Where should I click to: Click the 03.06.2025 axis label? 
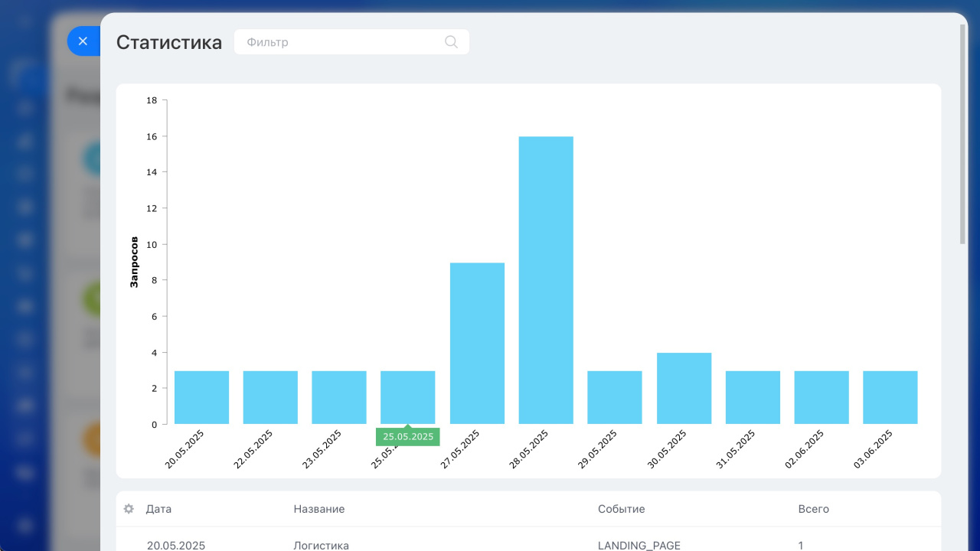(x=874, y=450)
